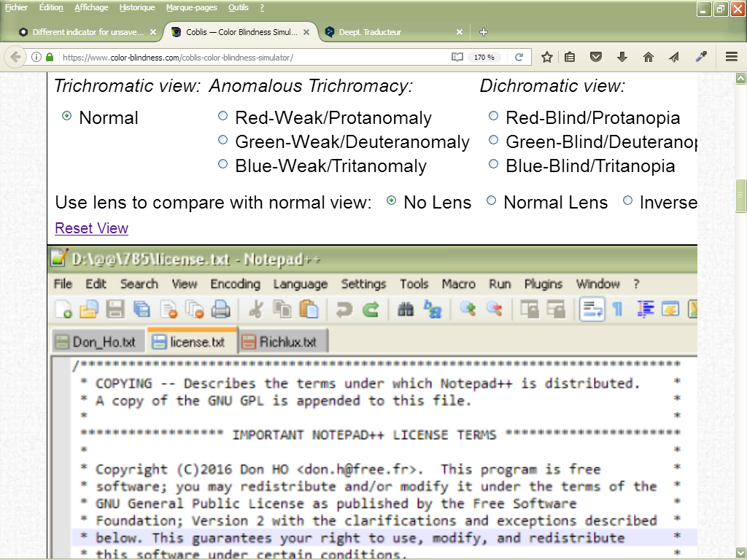Viewport: 747px width, 560px height.
Task: Click the paper plane send icon
Action: click(673, 57)
